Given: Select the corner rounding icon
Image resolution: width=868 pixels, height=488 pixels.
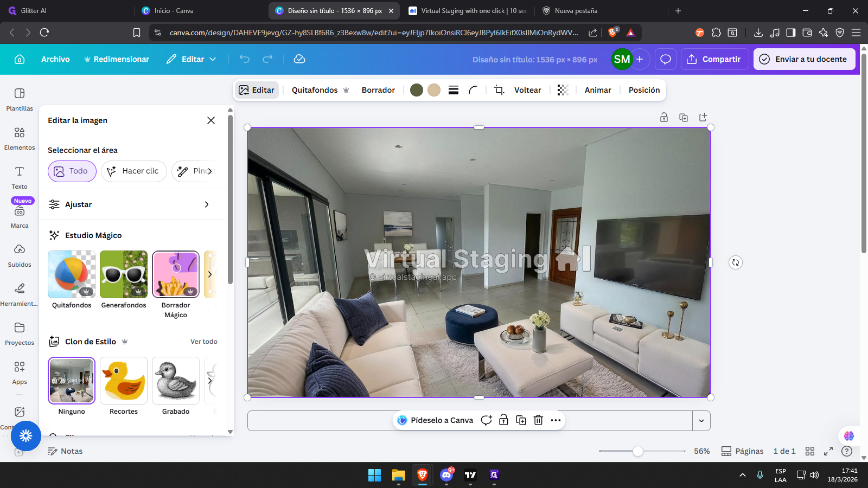Looking at the screenshot, I should (473, 90).
